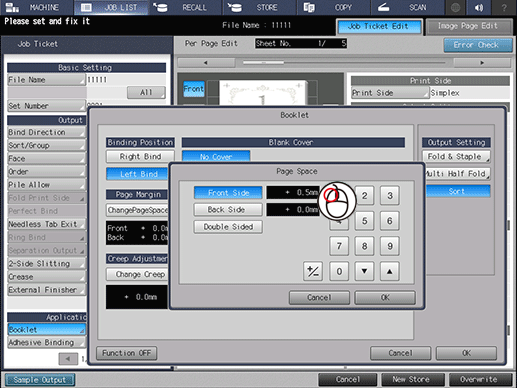Screen dimensions: 517x388
Task: Click job ticket previous page arrow
Action: [x=68, y=359]
